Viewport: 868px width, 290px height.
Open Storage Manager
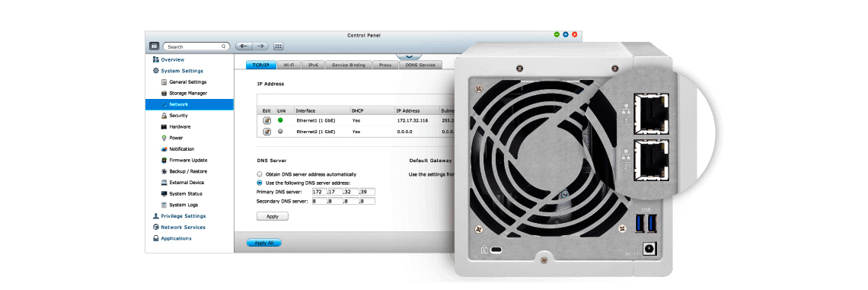(188, 93)
